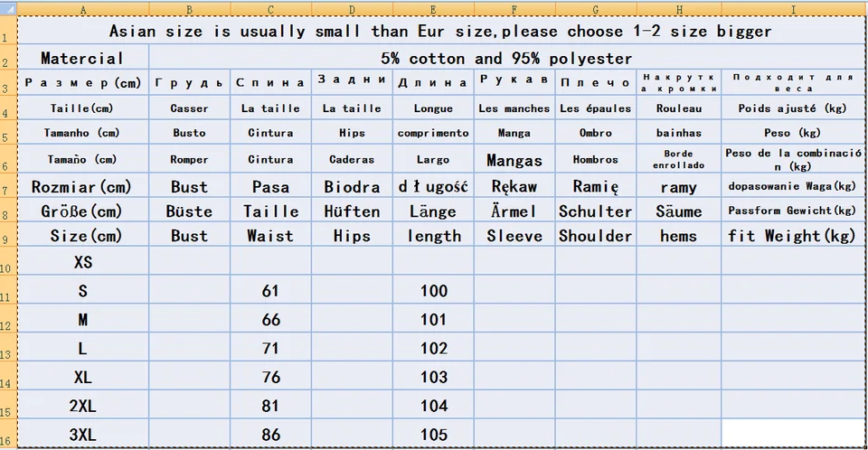Image resolution: width=868 pixels, height=450 pixels.
Task: Click the Hüften cell
Action: pyautogui.click(x=352, y=211)
